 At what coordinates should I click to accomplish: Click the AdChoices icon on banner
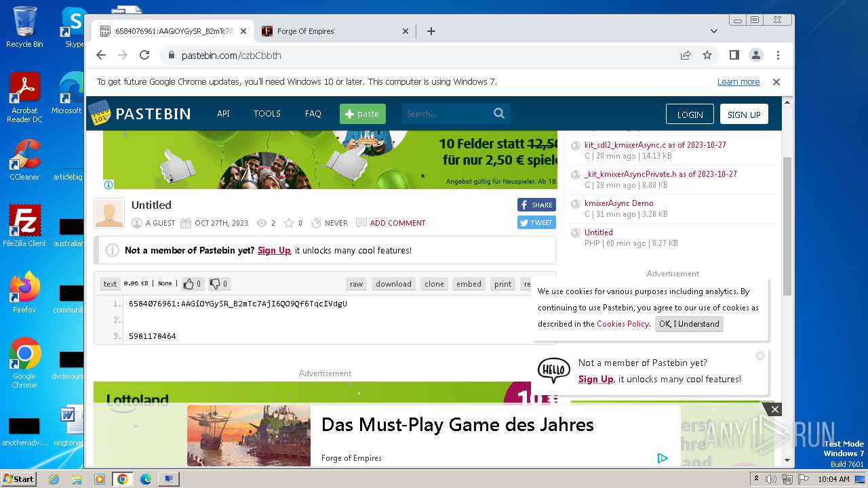[x=108, y=184]
